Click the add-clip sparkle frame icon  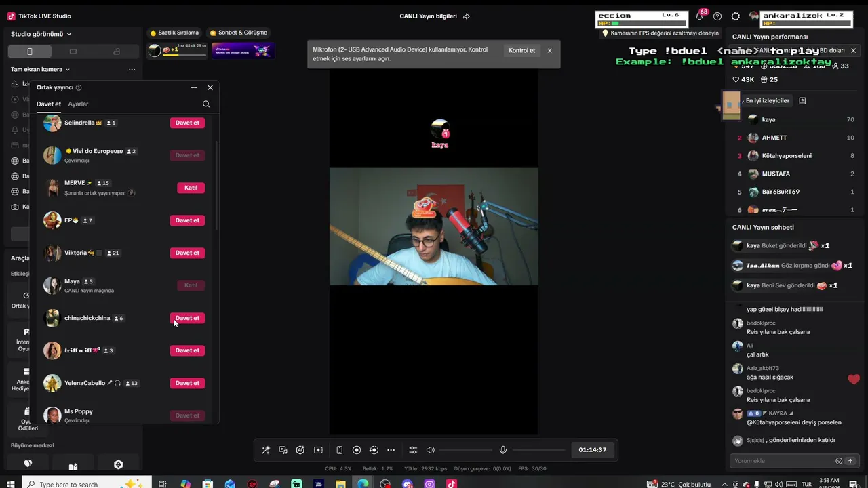[318, 450]
